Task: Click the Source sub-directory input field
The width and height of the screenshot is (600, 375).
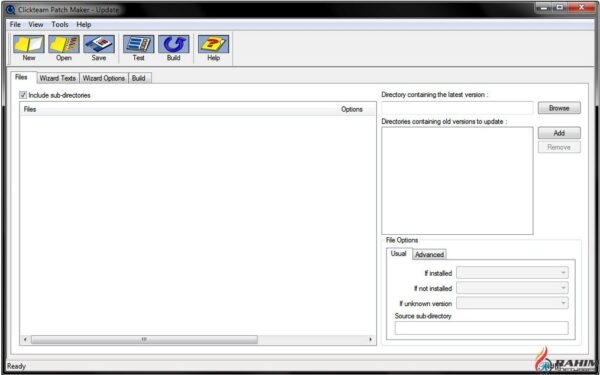Action: (x=482, y=328)
